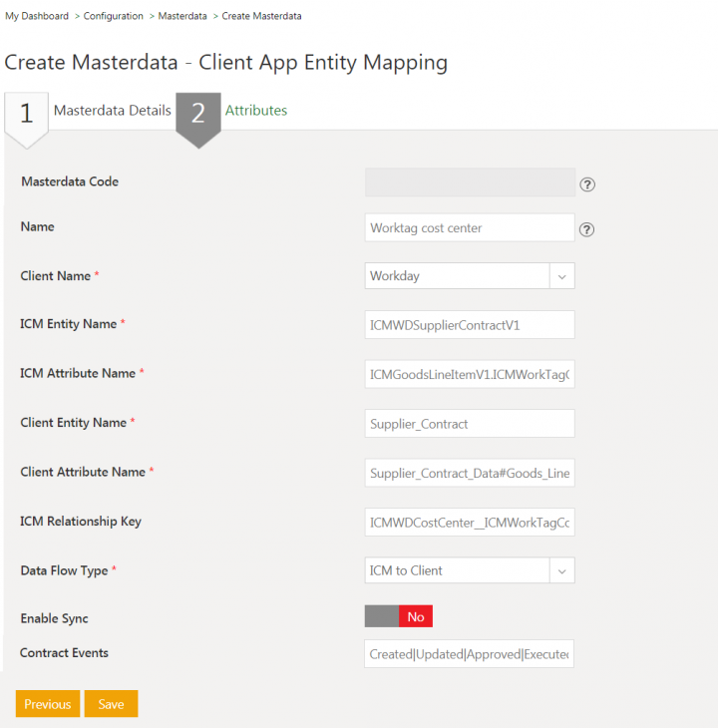Select step 1 wizard marker
Viewport: 718px width, 728px height.
[26, 115]
